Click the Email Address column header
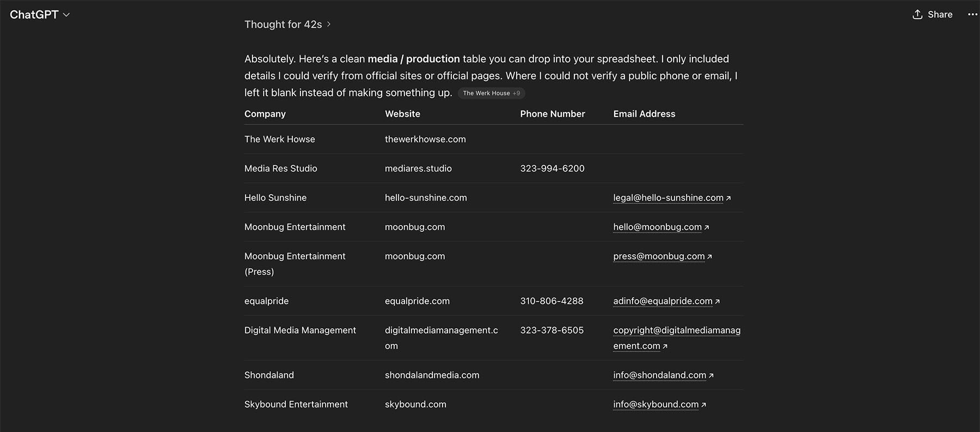Screen dimensions: 980x432 (x=644, y=114)
